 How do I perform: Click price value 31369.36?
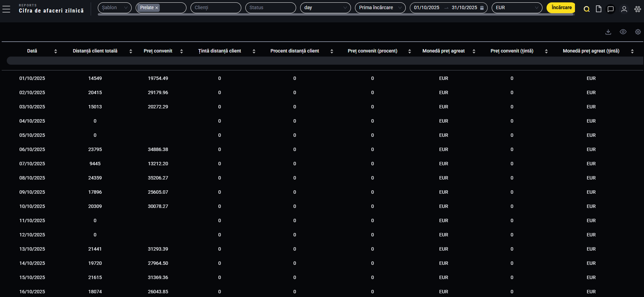[x=158, y=277]
